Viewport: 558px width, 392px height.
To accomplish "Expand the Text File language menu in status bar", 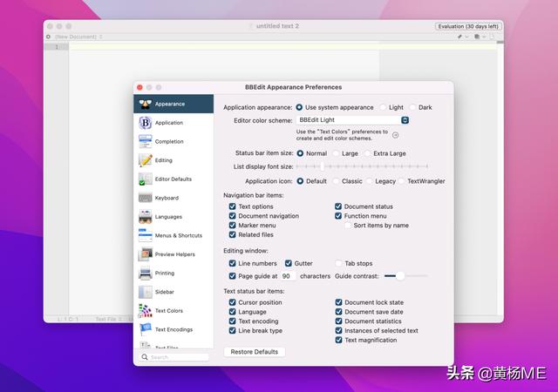I will point(113,320).
